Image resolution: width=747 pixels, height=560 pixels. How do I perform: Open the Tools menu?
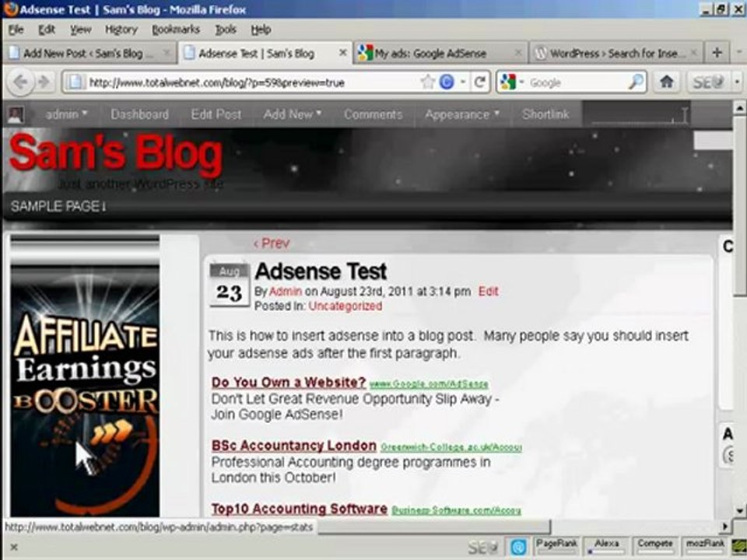[226, 30]
